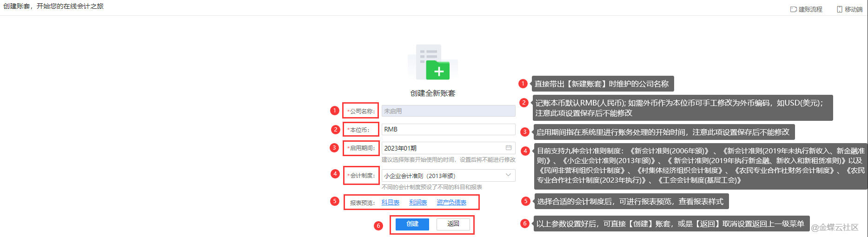Open the 科目表 report preview link
The width and height of the screenshot is (868, 237).
390,203
